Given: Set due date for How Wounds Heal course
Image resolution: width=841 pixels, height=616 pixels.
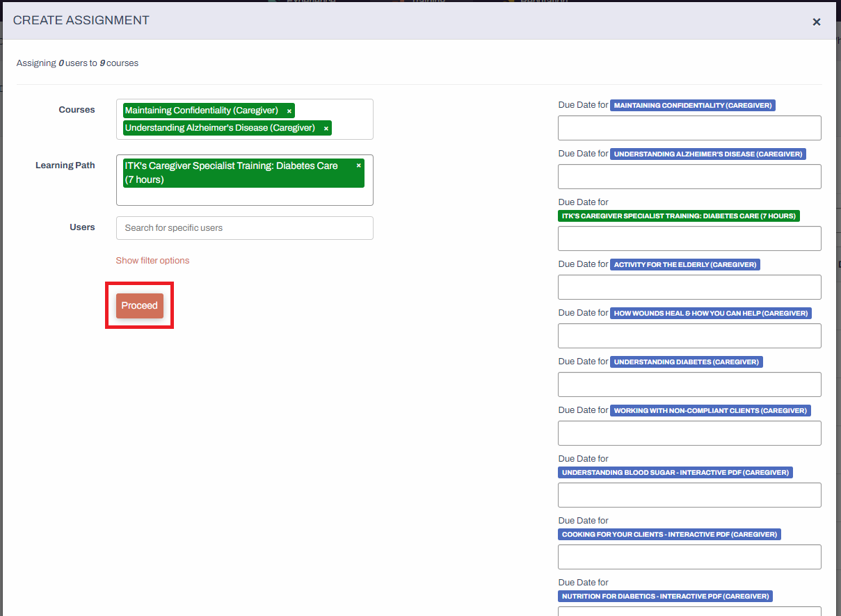Looking at the screenshot, I should (x=689, y=335).
